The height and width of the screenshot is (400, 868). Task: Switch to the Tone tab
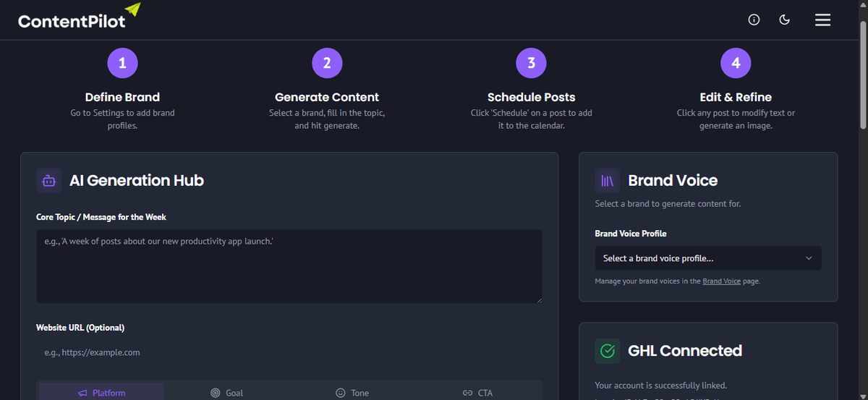(x=352, y=393)
